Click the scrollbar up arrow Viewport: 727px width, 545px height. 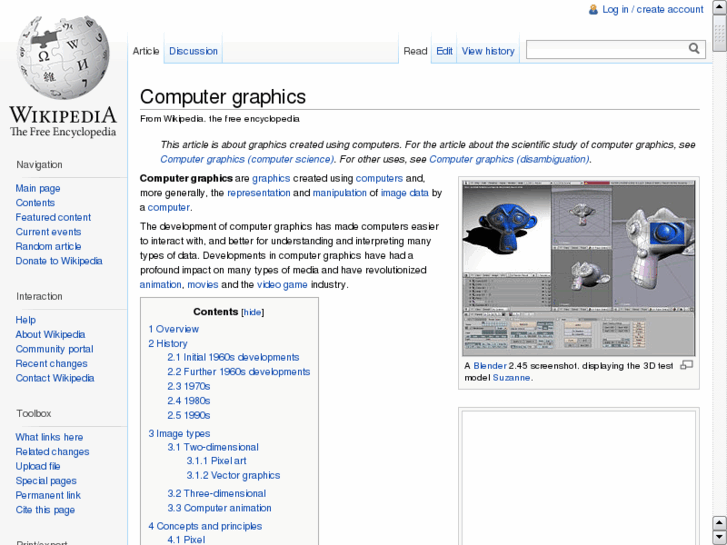(719, 6)
